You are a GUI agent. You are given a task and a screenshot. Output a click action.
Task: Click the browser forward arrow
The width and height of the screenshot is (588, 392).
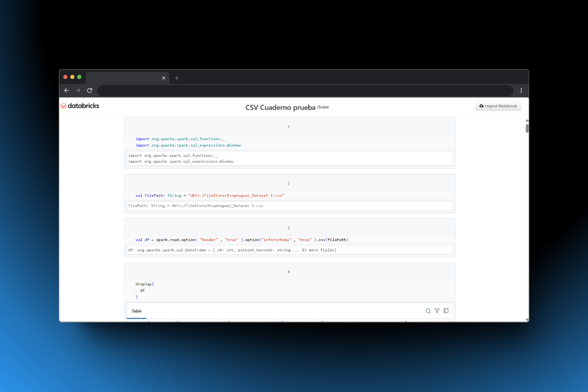click(78, 91)
